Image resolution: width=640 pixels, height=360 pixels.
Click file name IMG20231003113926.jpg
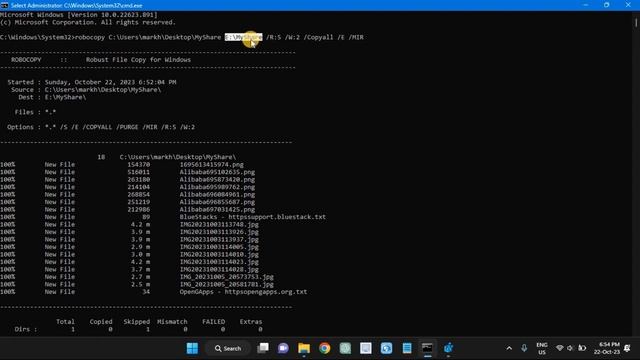tap(219, 232)
